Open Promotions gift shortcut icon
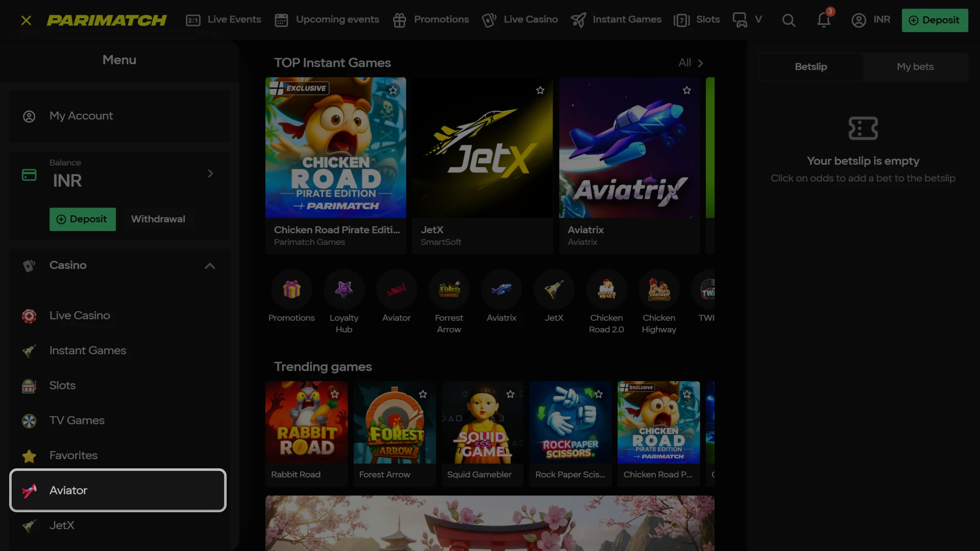The image size is (980, 551). (291, 289)
